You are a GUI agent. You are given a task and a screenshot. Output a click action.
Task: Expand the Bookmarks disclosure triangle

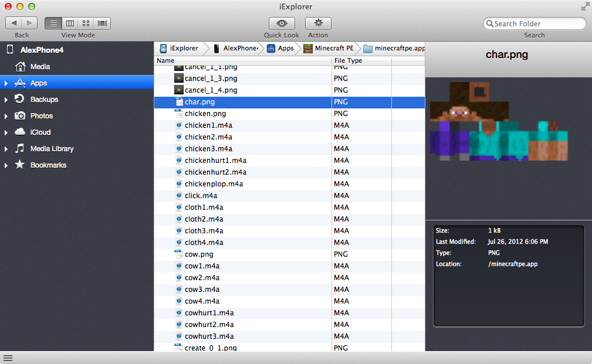click(6, 165)
